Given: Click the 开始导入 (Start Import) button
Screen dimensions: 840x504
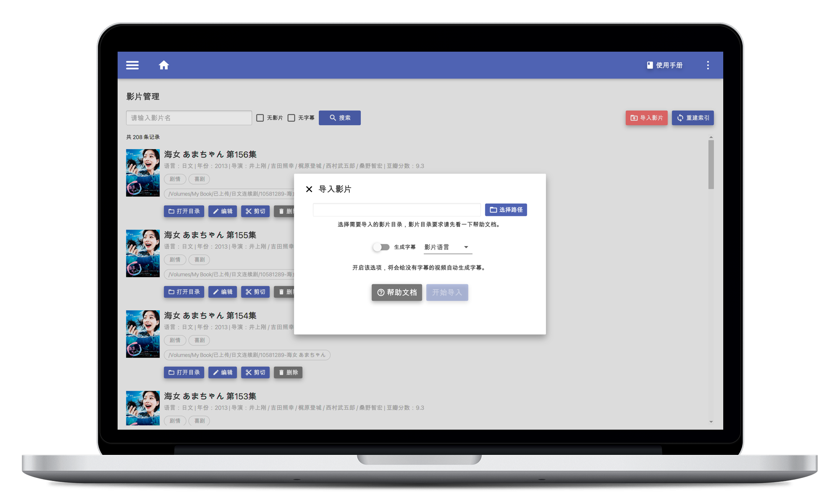Looking at the screenshot, I should (x=447, y=292).
